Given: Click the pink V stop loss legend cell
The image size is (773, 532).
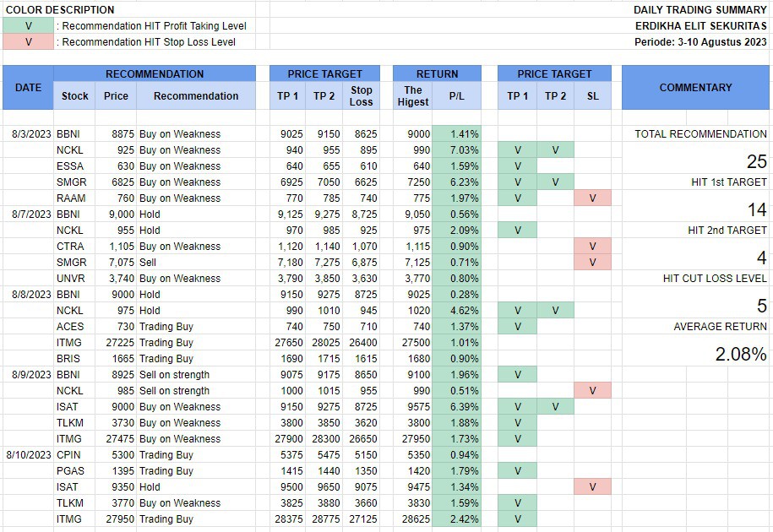Looking at the screenshot, I should 28,42.
